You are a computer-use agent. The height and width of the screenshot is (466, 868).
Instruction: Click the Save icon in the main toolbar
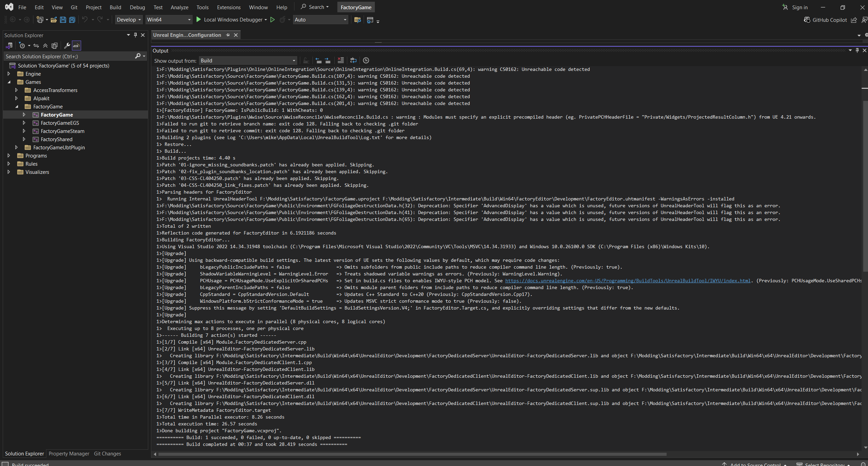(63, 20)
